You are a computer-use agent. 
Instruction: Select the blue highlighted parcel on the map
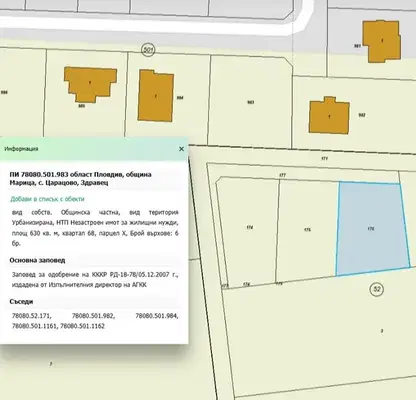[x=372, y=229]
